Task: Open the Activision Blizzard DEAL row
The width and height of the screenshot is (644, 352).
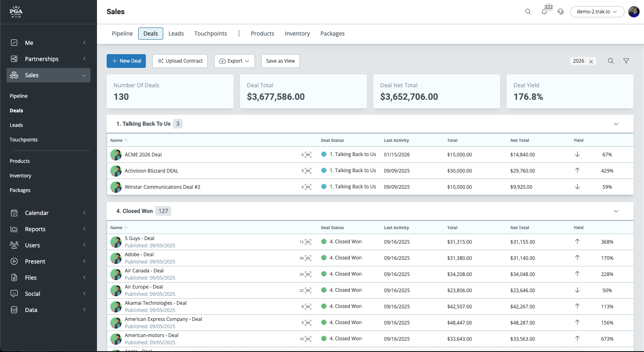Action: pyautogui.click(x=370, y=171)
